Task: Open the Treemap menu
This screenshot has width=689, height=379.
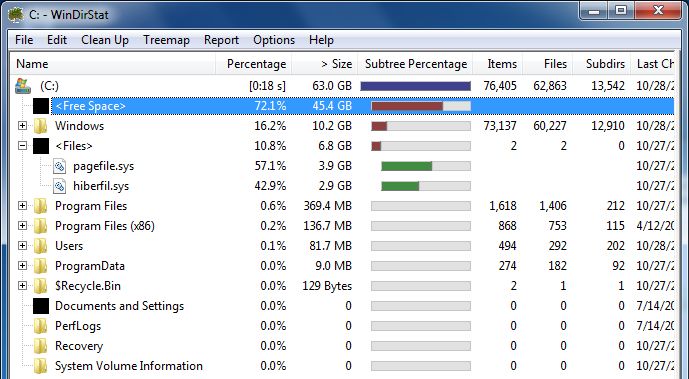Action: [166, 40]
